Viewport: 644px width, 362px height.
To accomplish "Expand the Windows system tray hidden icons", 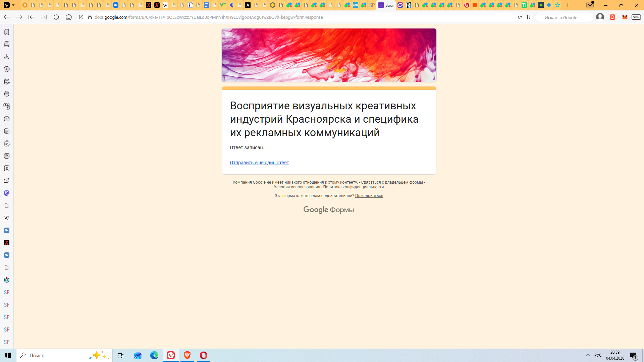I will 588,355.
